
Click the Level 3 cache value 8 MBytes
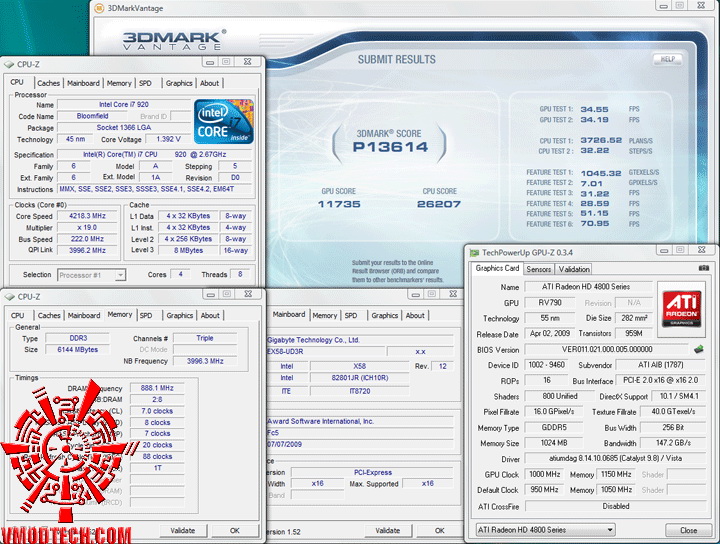(188, 251)
